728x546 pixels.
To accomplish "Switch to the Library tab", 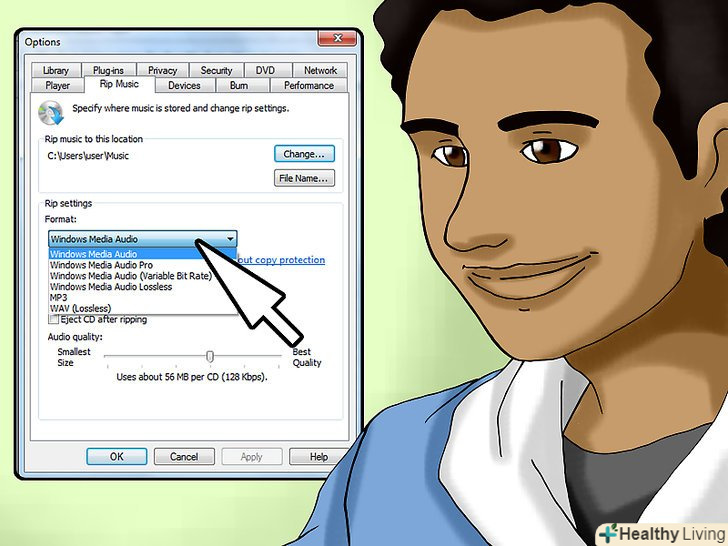I will pyautogui.click(x=56, y=70).
